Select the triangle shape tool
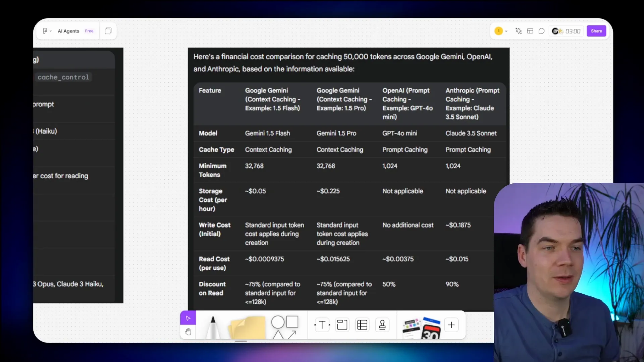Screen dimensions: 644x362 (278, 335)
